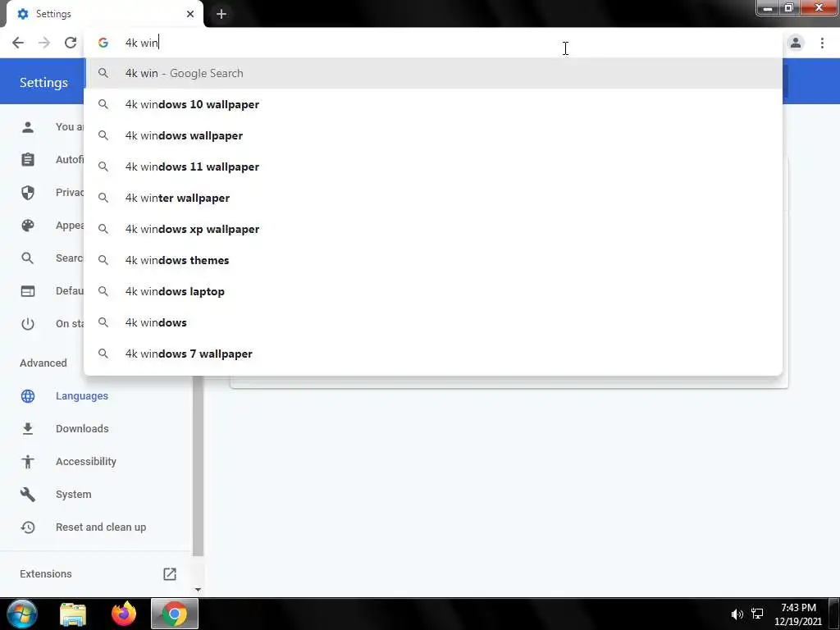Close the Settings tab
The height and width of the screenshot is (630, 840).
click(x=190, y=14)
